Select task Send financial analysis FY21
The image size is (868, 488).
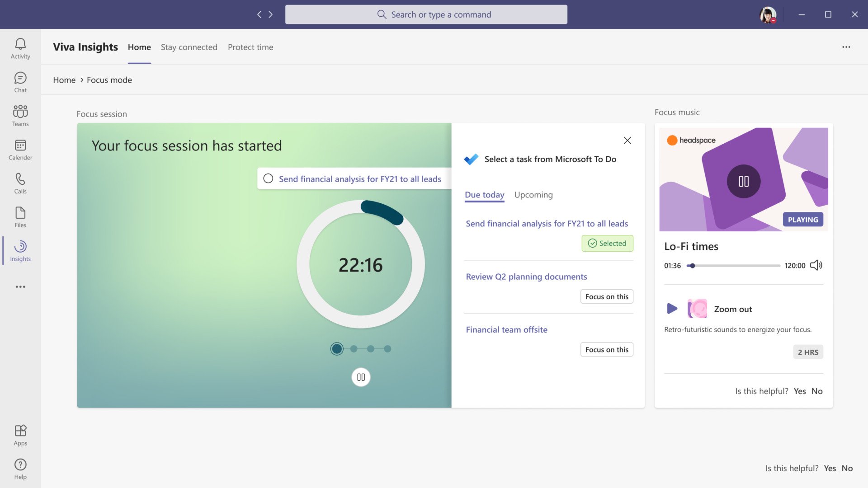click(x=547, y=223)
